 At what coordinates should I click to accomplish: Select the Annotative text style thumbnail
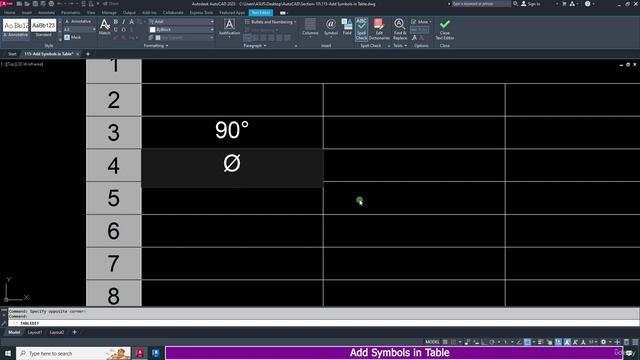(x=16, y=28)
